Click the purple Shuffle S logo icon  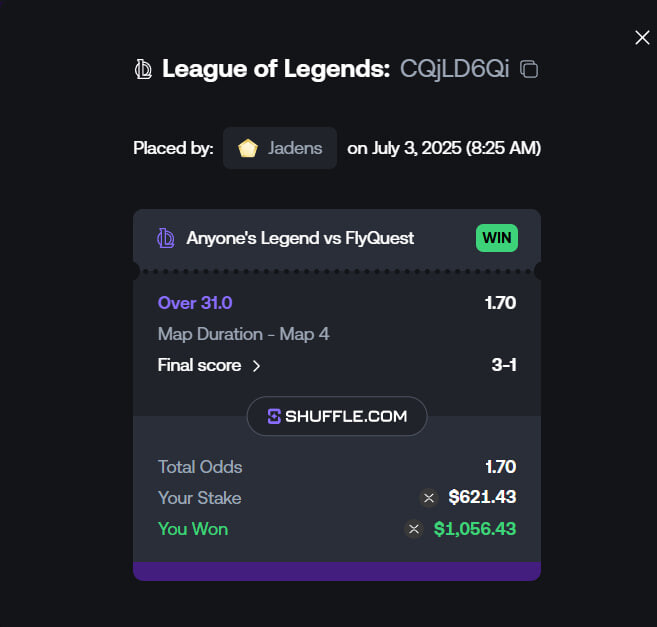pyautogui.click(x=274, y=416)
